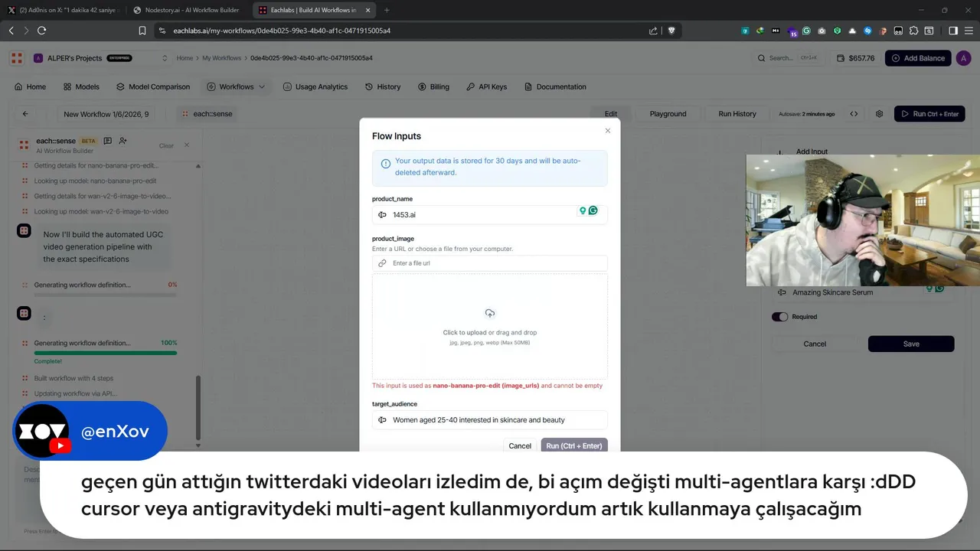Image resolution: width=980 pixels, height=551 pixels.
Task: Switch to the Ad0nis on X browser tab
Action: tap(64, 10)
